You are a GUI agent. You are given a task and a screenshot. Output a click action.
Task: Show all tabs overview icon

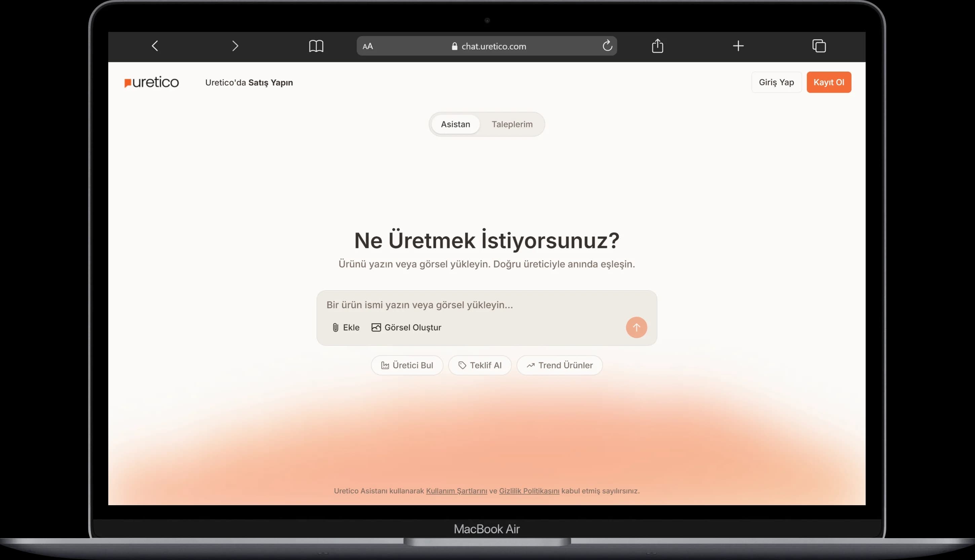819,46
